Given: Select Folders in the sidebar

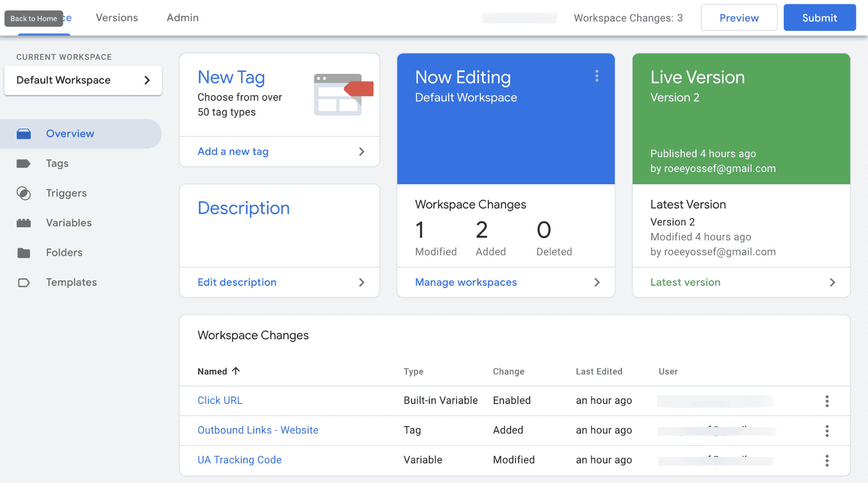Looking at the screenshot, I should (64, 252).
